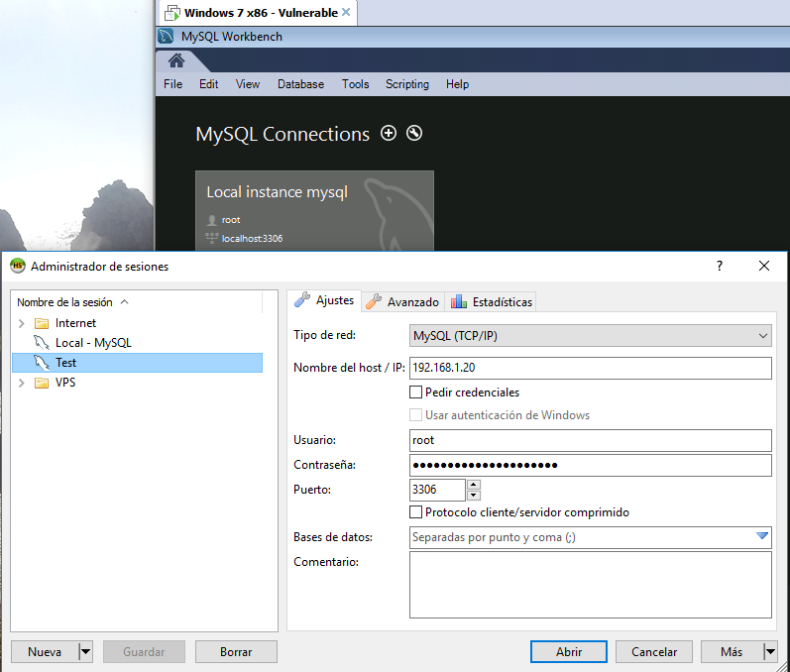Open the Tools menu in MySQL Workbench
790x672 pixels.
coord(355,84)
